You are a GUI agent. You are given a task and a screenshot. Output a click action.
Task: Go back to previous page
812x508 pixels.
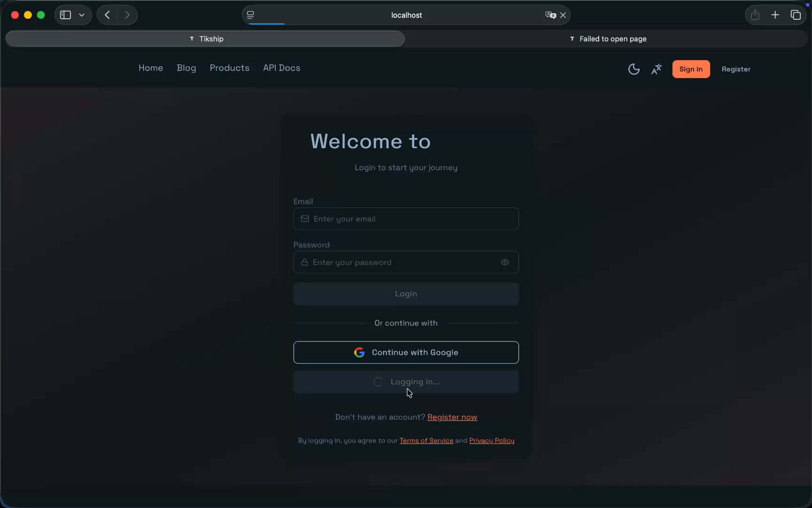pos(107,15)
